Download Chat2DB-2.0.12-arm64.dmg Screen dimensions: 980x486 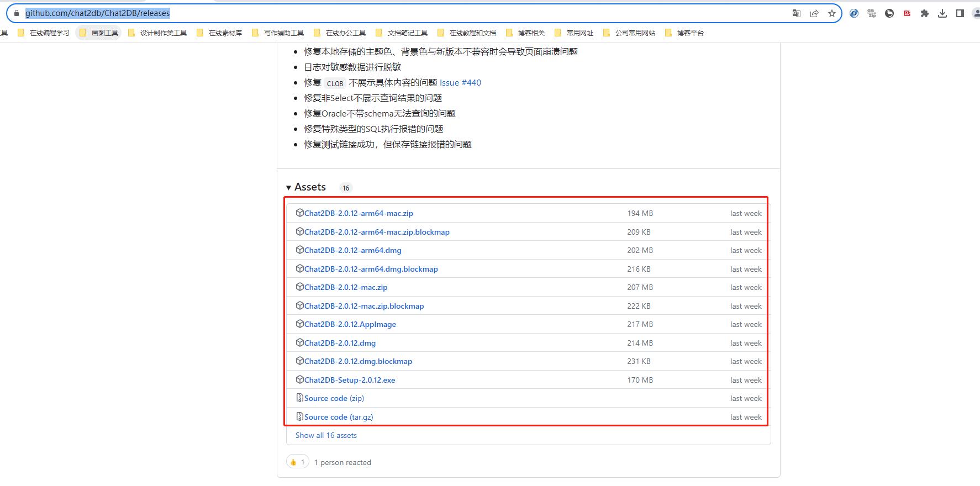pyautogui.click(x=352, y=250)
